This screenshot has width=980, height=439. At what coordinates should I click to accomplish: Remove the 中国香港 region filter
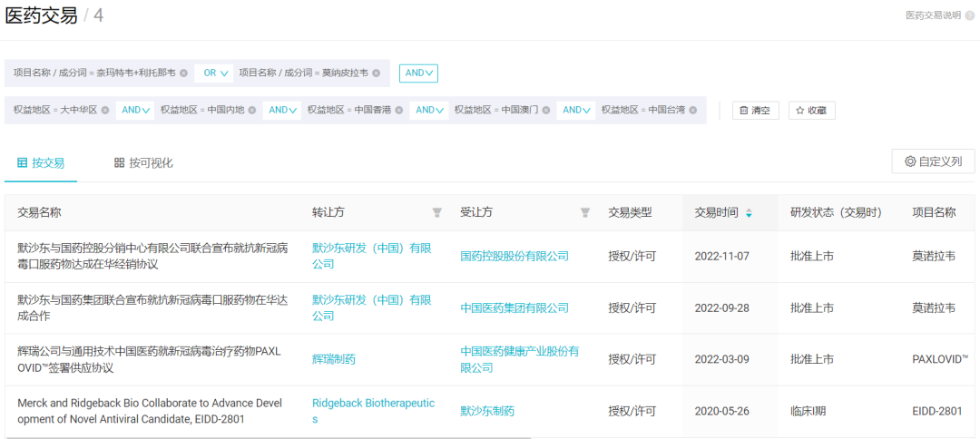[398, 110]
